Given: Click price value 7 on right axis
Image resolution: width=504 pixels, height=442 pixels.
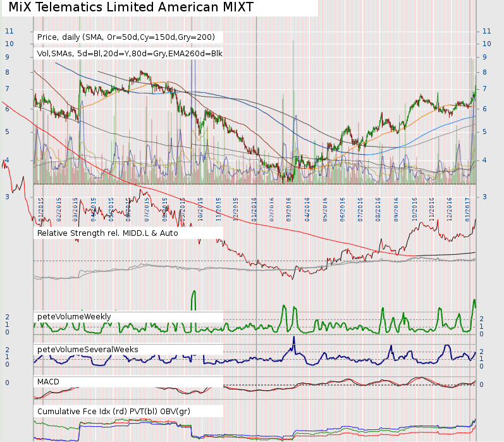Looking at the screenshot, I should pyautogui.click(x=485, y=89).
